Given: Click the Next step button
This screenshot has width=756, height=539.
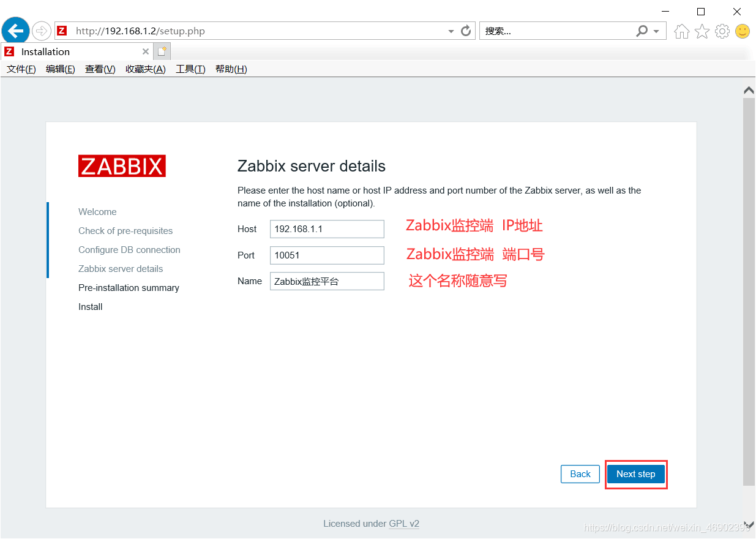Looking at the screenshot, I should 635,474.
